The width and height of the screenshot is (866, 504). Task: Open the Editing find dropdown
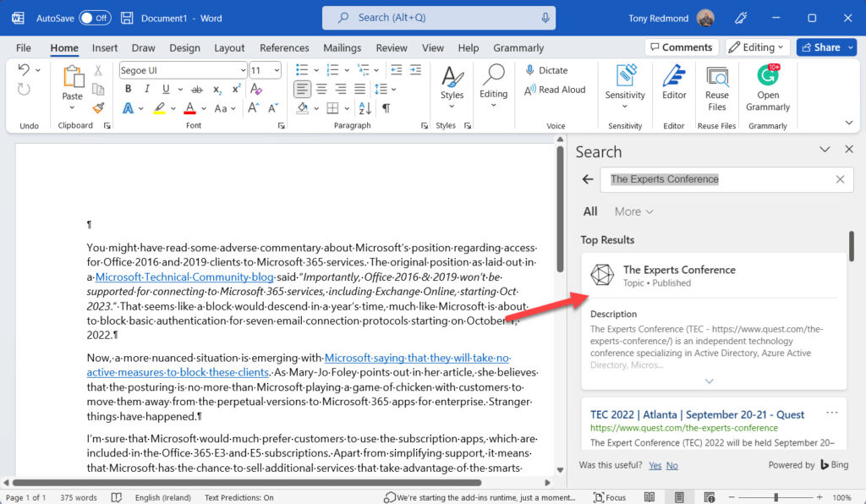[493, 105]
